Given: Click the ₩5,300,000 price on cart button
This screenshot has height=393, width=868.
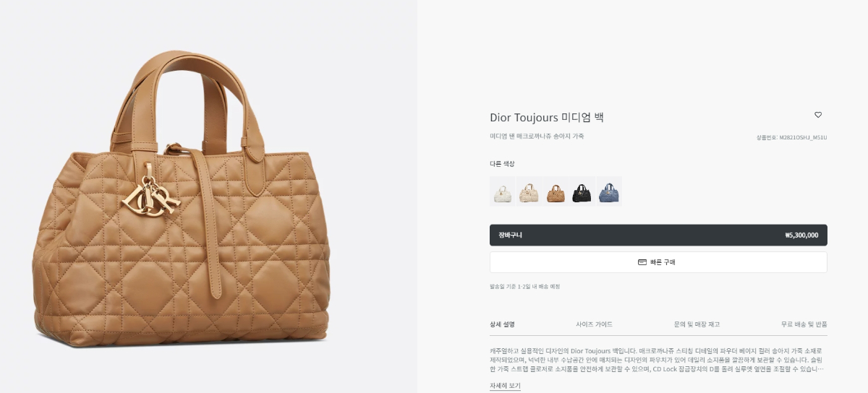Looking at the screenshot, I should pyautogui.click(x=801, y=235).
